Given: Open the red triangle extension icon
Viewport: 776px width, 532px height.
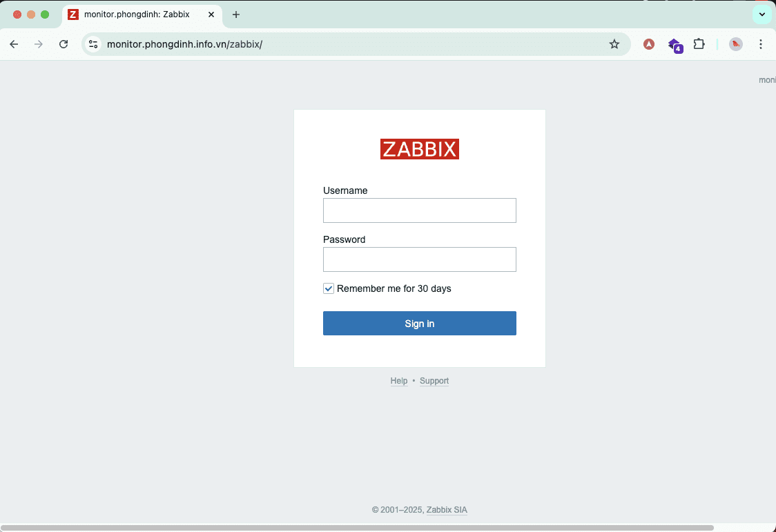Looking at the screenshot, I should tap(649, 44).
